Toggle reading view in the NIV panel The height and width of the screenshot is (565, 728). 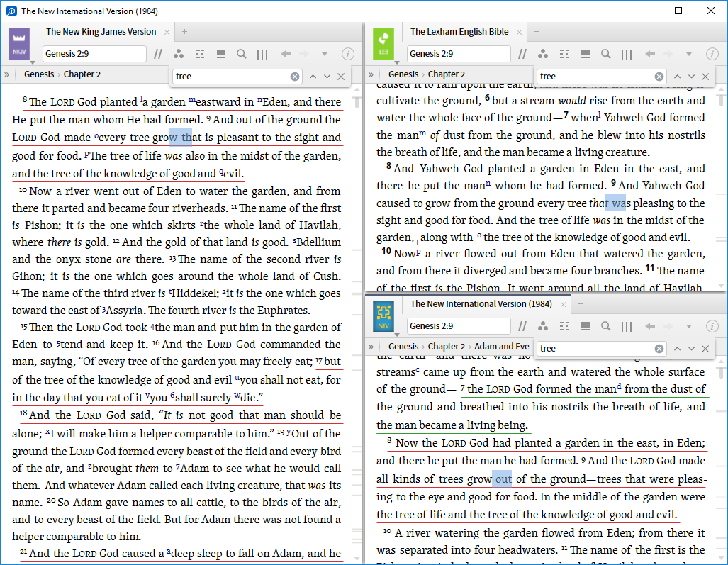tap(586, 326)
